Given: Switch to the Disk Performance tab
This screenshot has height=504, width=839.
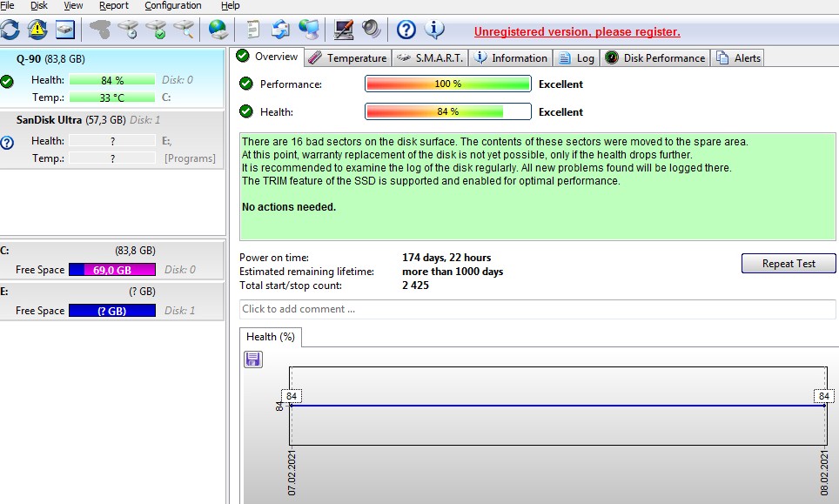Looking at the screenshot, I should point(655,57).
